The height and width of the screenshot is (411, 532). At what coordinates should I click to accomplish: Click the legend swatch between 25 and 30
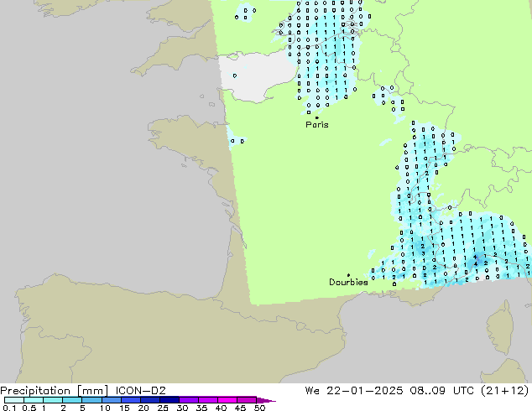(170, 400)
